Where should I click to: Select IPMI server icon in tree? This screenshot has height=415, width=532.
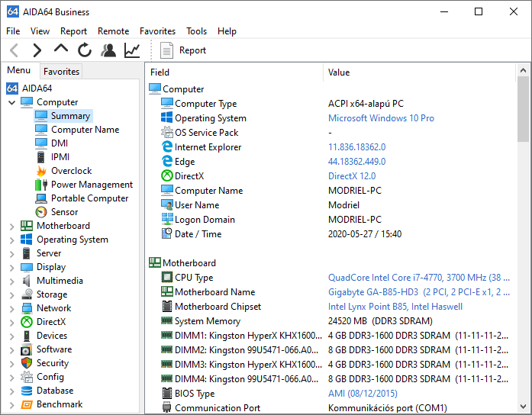point(40,157)
